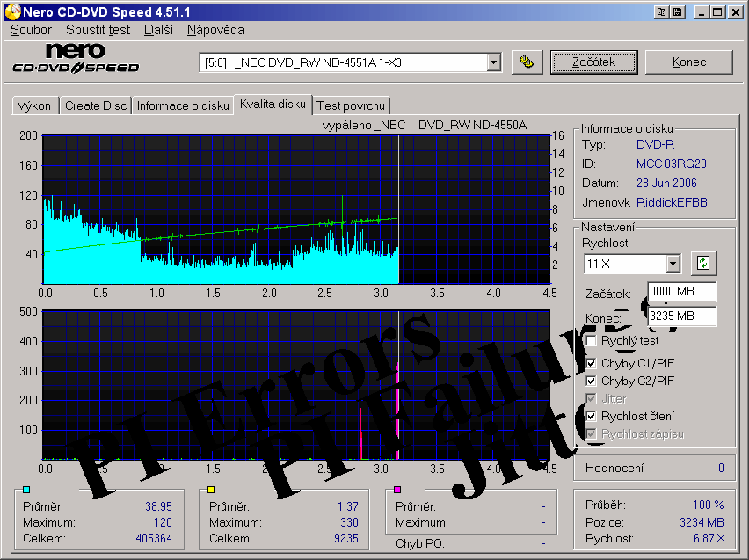749x560 pixels.
Task: Click the PIE average value 38.95
Action: click(x=158, y=506)
